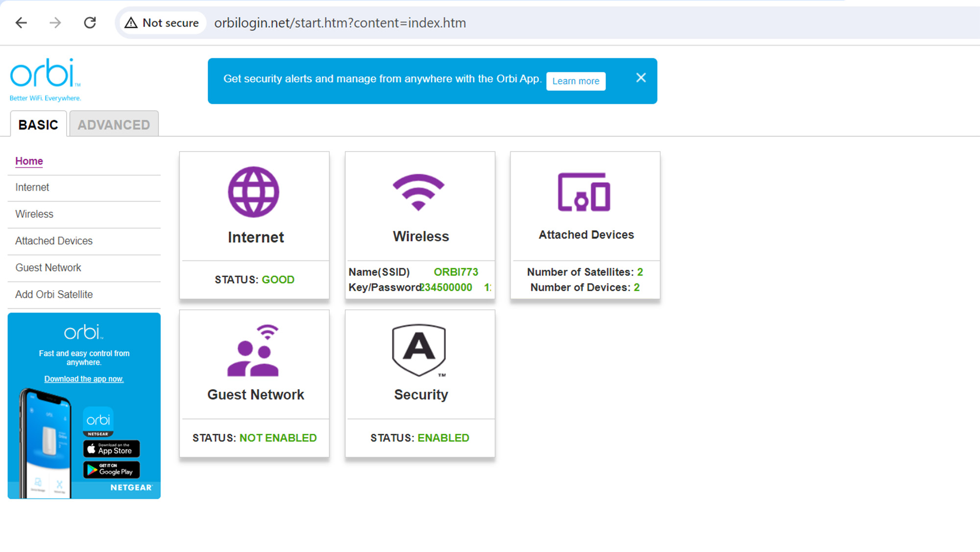Dismiss the Orbi App banner
The image size is (980, 552).
click(640, 78)
